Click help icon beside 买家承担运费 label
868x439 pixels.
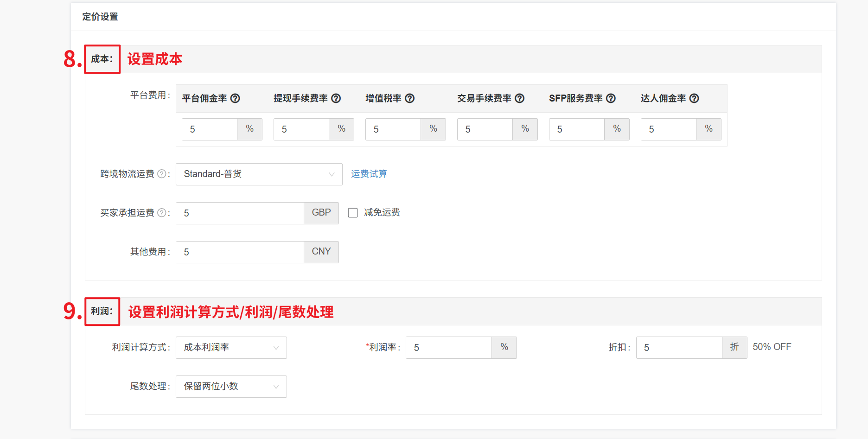(x=162, y=213)
